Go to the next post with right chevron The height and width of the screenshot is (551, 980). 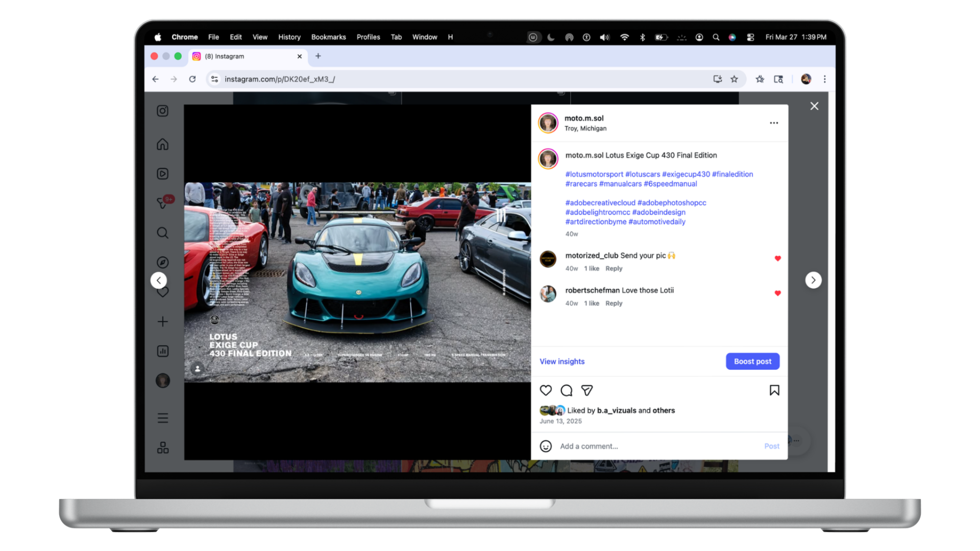tap(813, 280)
